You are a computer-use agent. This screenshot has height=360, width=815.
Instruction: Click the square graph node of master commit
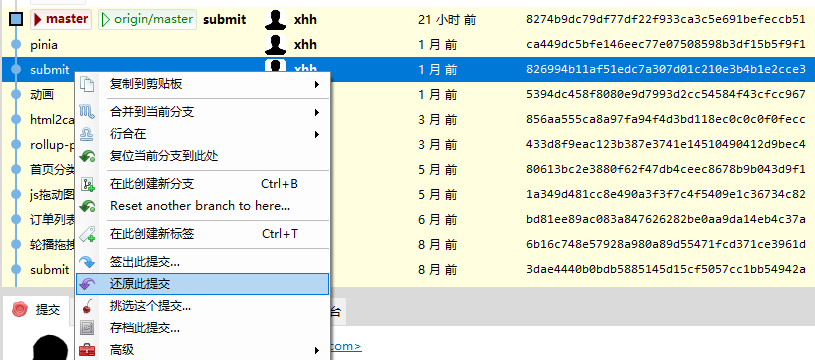pos(16,20)
